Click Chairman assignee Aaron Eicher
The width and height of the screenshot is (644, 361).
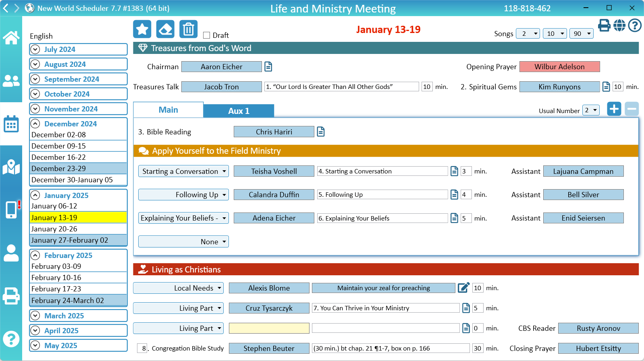coord(222,66)
